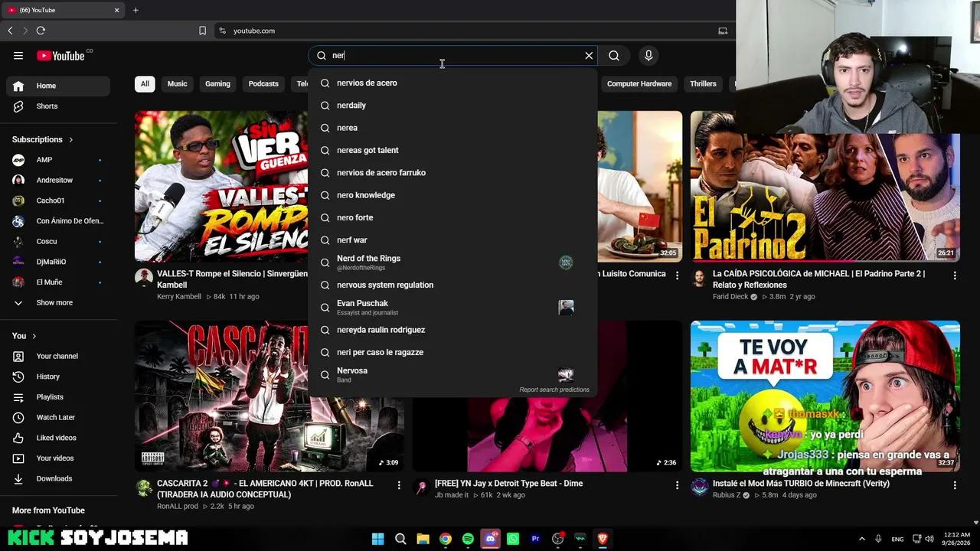
Task: Open options menu for El Padrino video
Action: point(955,275)
